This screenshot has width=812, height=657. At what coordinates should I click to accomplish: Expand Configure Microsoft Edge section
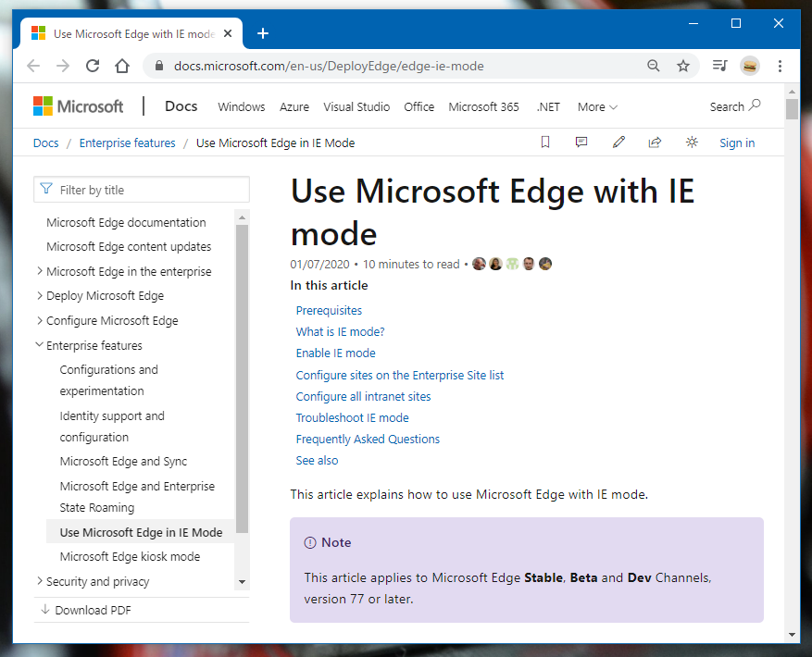(40, 320)
